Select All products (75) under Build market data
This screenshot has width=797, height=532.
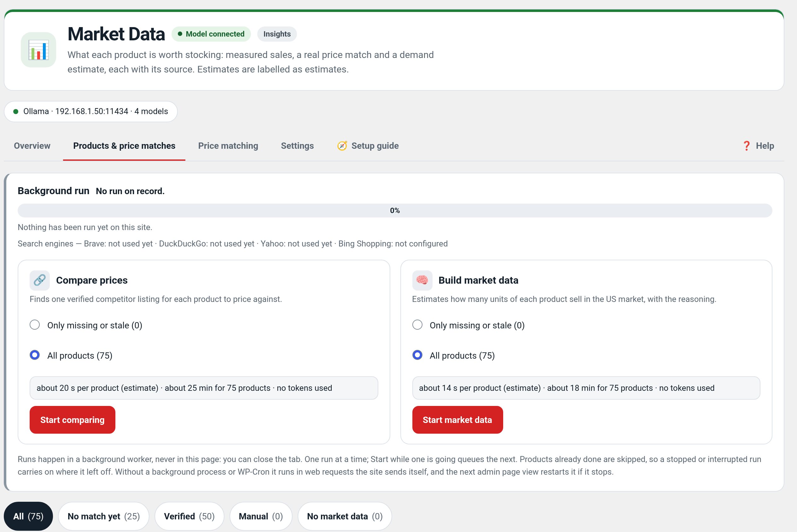point(417,355)
